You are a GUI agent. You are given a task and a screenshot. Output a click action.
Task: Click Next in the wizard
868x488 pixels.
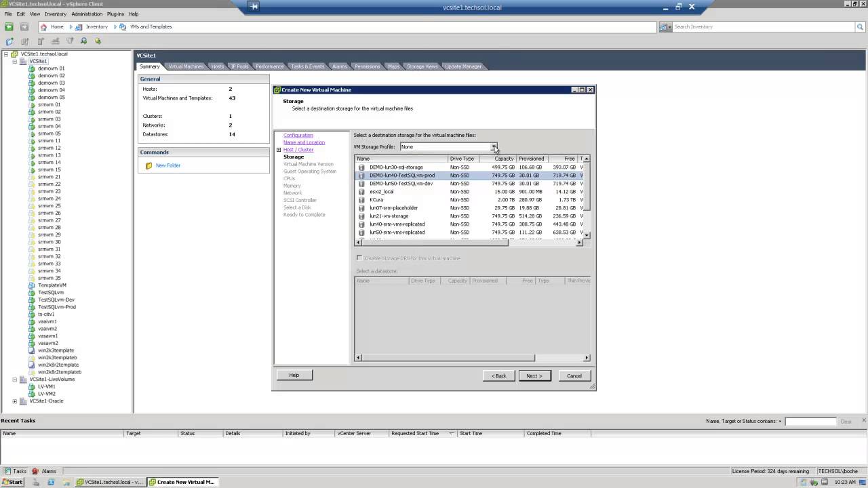pos(534,375)
